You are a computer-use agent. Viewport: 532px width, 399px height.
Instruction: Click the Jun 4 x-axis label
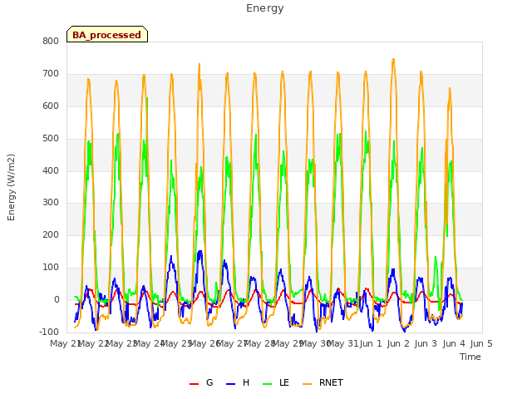(x=454, y=343)
